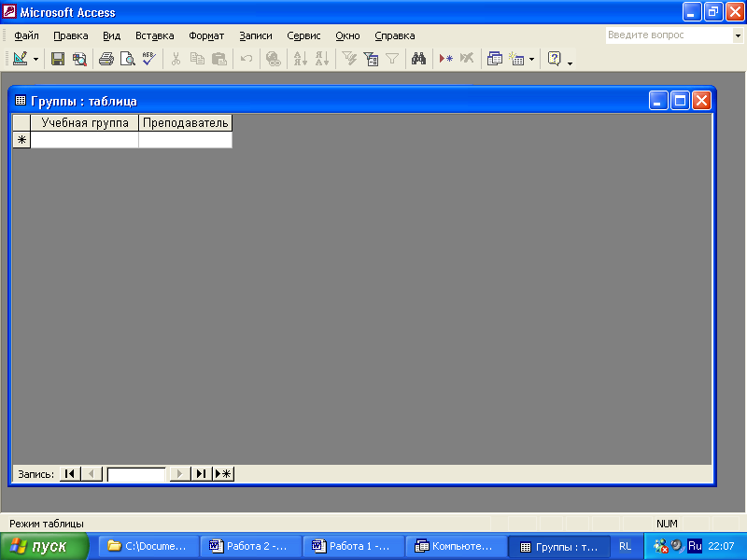The height and width of the screenshot is (560, 747).
Task: Open the Файл menu
Action: coord(26,35)
